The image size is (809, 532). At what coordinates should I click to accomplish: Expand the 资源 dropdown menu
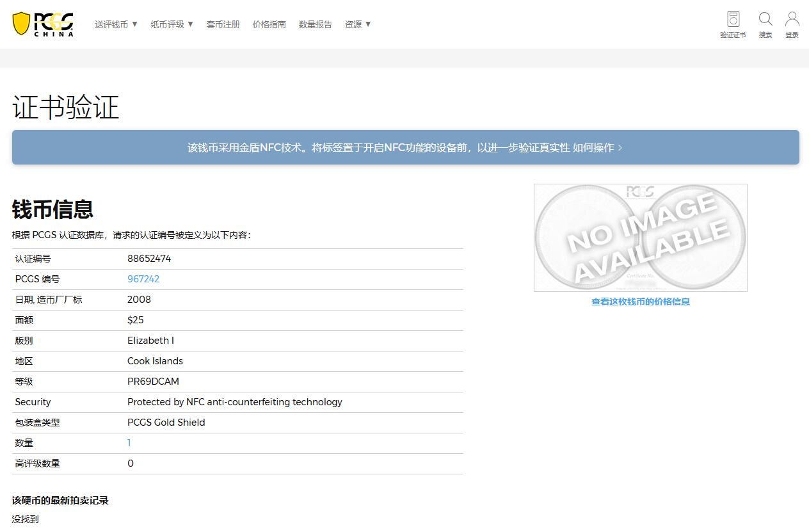(x=358, y=24)
